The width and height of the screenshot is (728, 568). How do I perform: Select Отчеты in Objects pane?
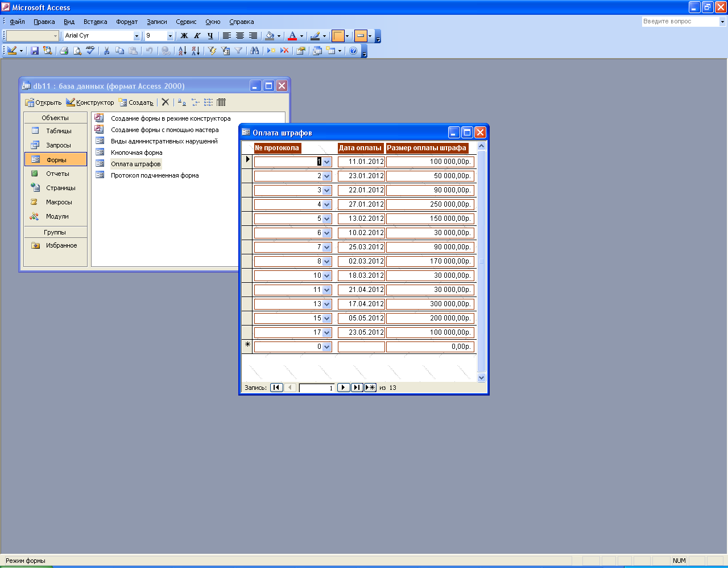click(x=56, y=174)
